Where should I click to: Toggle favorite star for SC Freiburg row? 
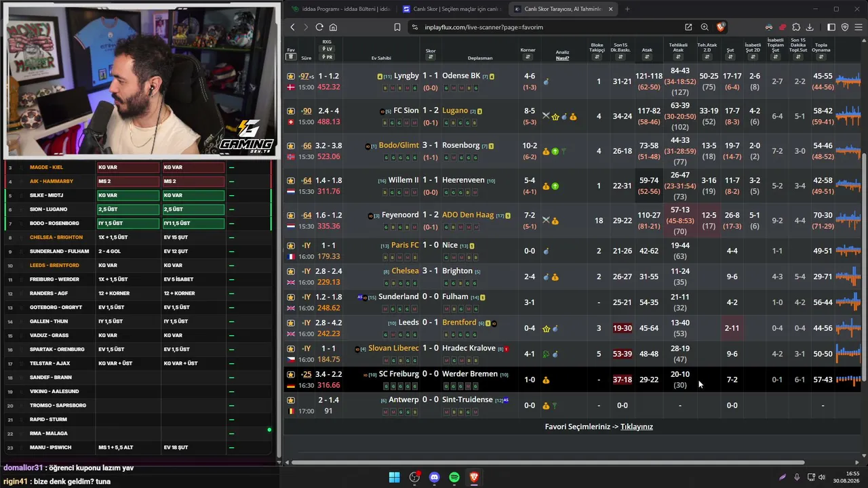point(291,374)
